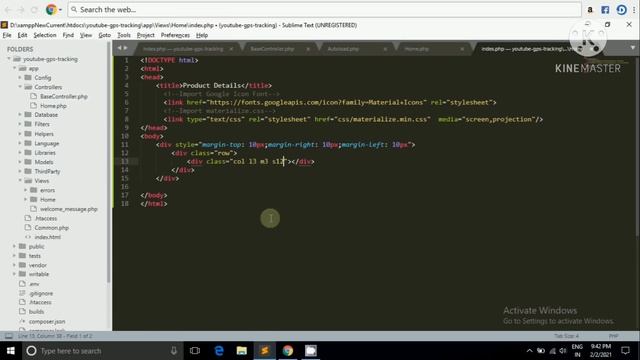This screenshot has width=640, height=360.
Task: Select the Language folder in sidebar
Action: [47, 143]
